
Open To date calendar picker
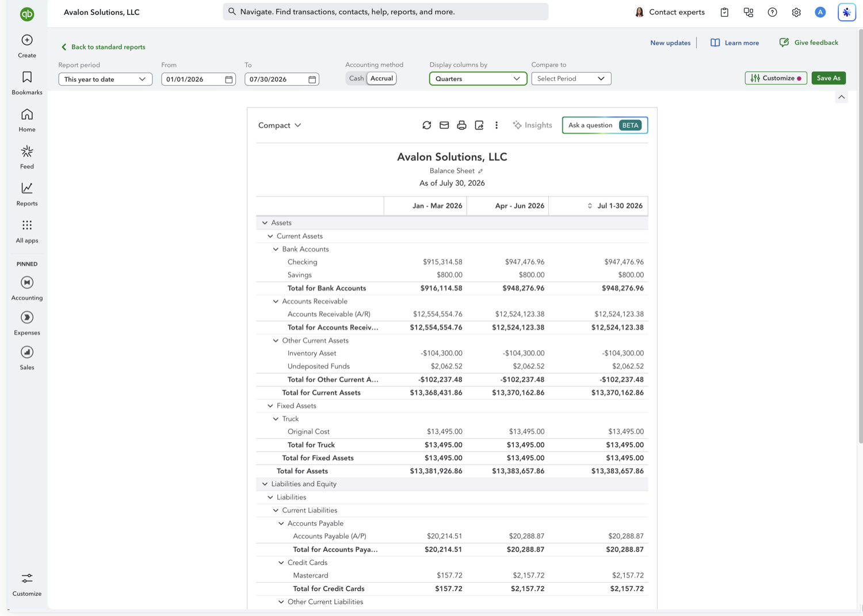[312, 79]
